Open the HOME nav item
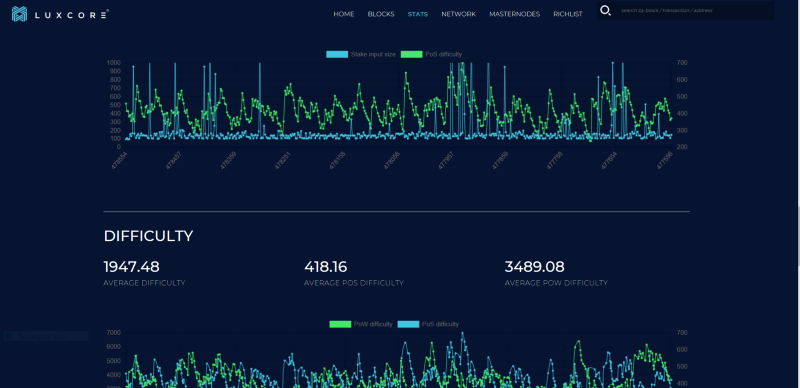The width and height of the screenshot is (800, 388). (x=344, y=14)
